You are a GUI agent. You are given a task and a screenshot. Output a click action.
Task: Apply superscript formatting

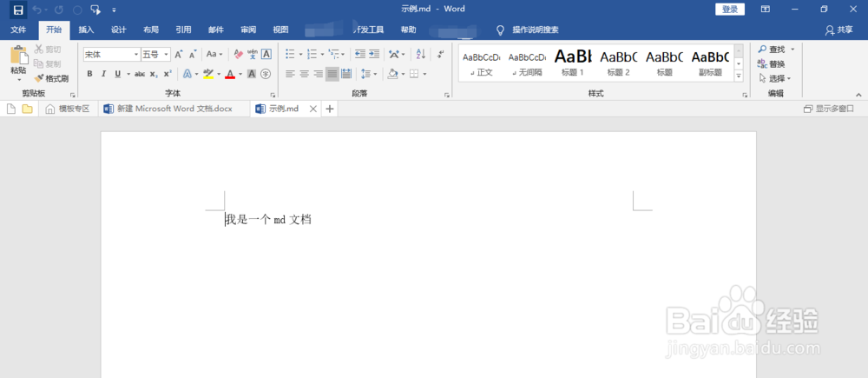(168, 74)
